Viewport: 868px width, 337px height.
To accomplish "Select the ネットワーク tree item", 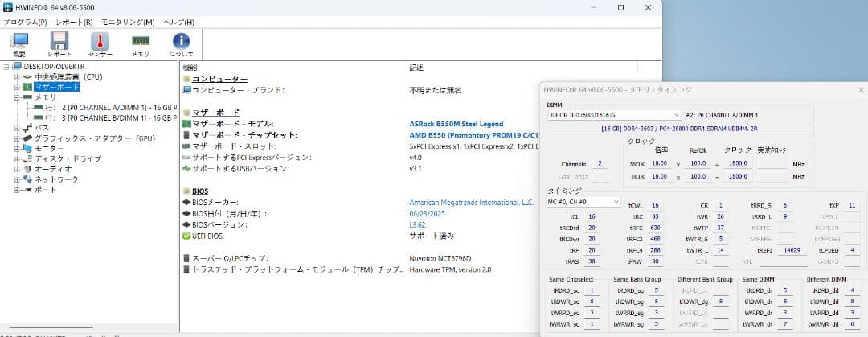I will pos(56,179).
